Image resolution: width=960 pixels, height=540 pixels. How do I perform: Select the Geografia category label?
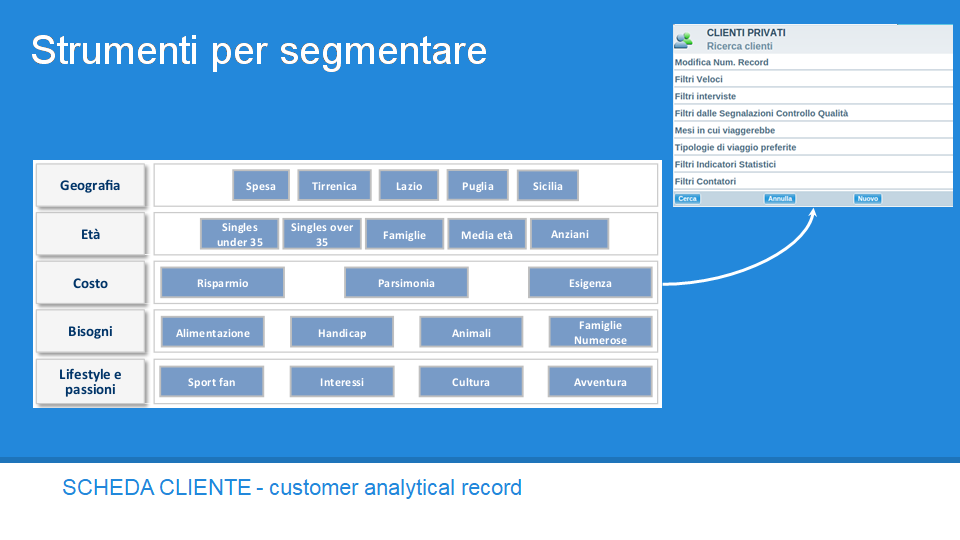pyautogui.click(x=91, y=185)
